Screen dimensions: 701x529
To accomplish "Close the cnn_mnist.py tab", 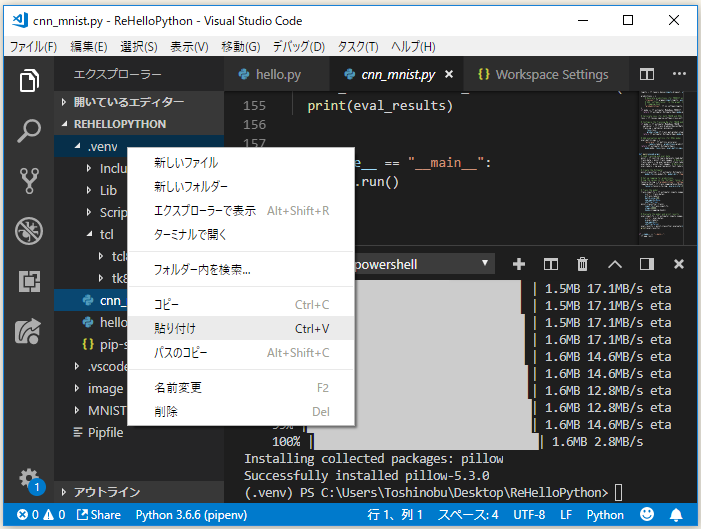I will pyautogui.click(x=449, y=74).
